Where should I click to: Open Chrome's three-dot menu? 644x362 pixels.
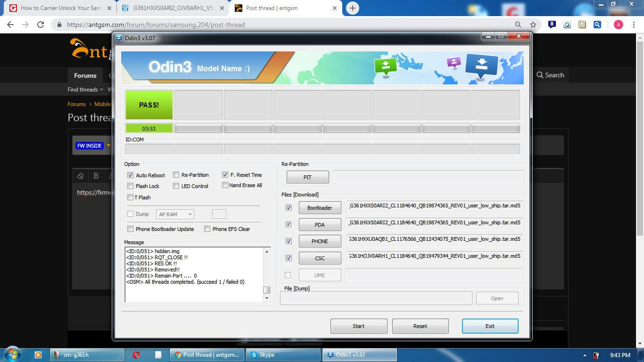[x=633, y=25]
